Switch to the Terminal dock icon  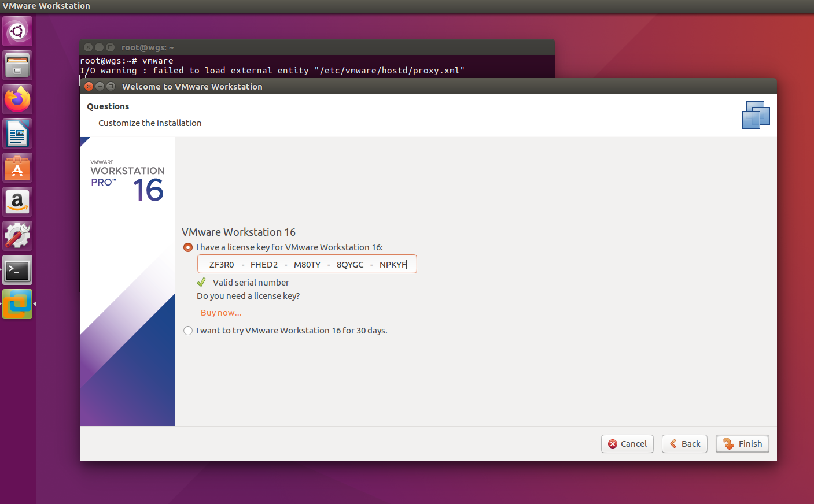[17, 270]
